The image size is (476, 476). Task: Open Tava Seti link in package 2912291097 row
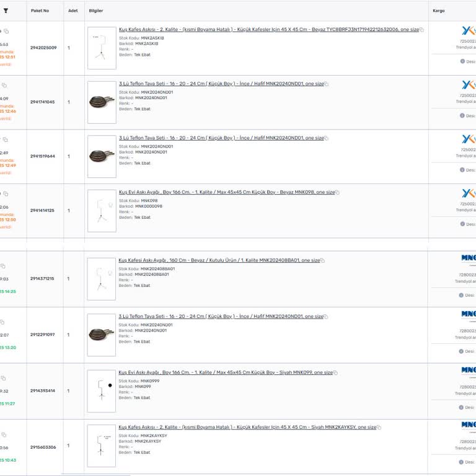pos(221,316)
